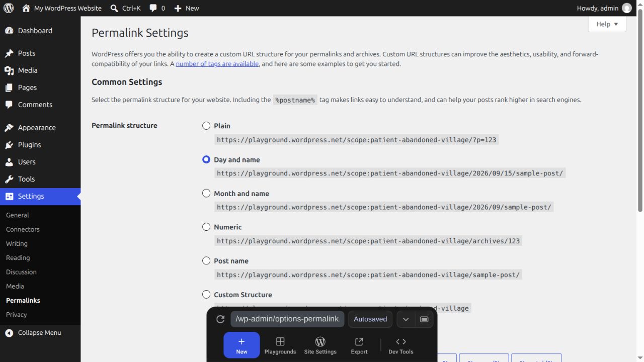Select the Numeric permalink option
This screenshot has width=644, height=362.
point(206,227)
